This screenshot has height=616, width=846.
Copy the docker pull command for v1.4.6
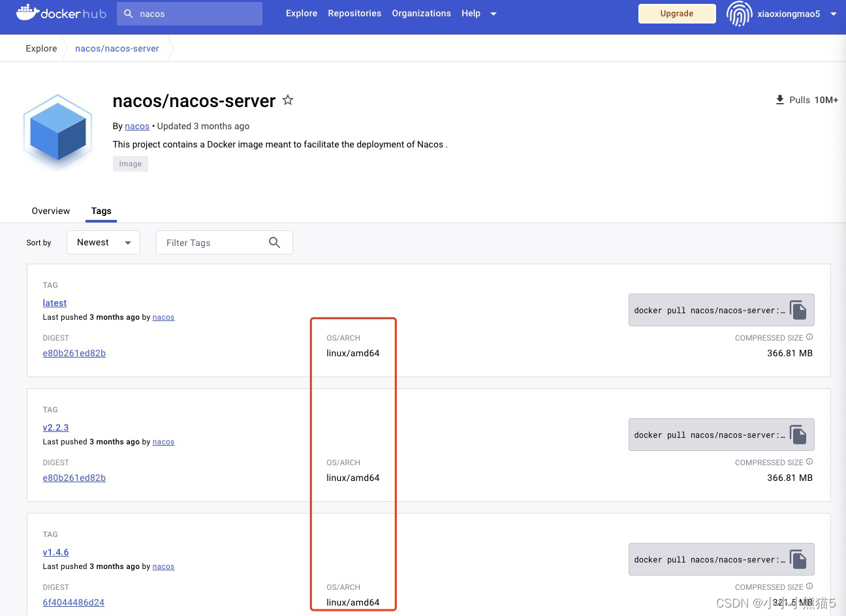click(x=798, y=559)
